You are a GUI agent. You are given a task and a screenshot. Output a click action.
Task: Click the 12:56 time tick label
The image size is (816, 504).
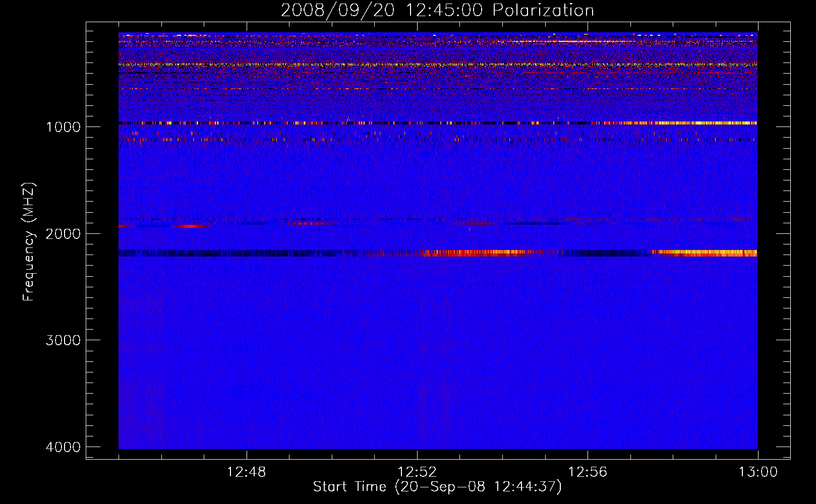pos(588,472)
